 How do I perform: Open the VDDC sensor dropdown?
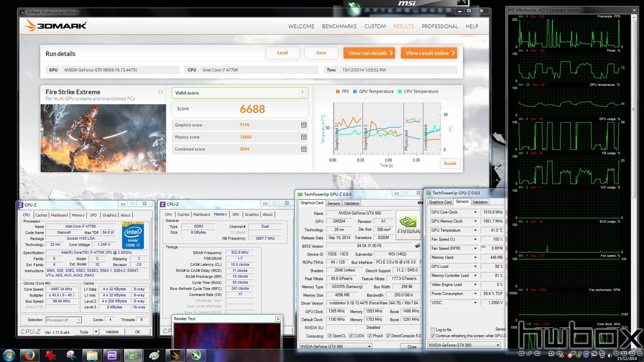[x=475, y=303]
